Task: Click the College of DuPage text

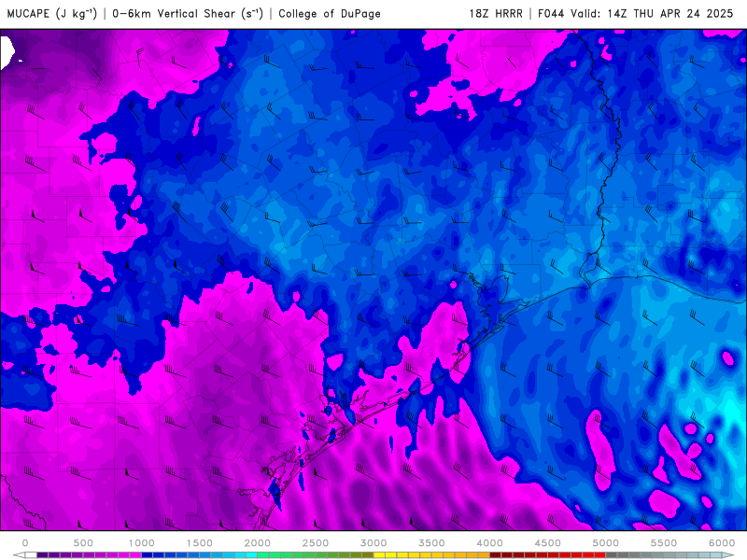Action: tap(330, 13)
